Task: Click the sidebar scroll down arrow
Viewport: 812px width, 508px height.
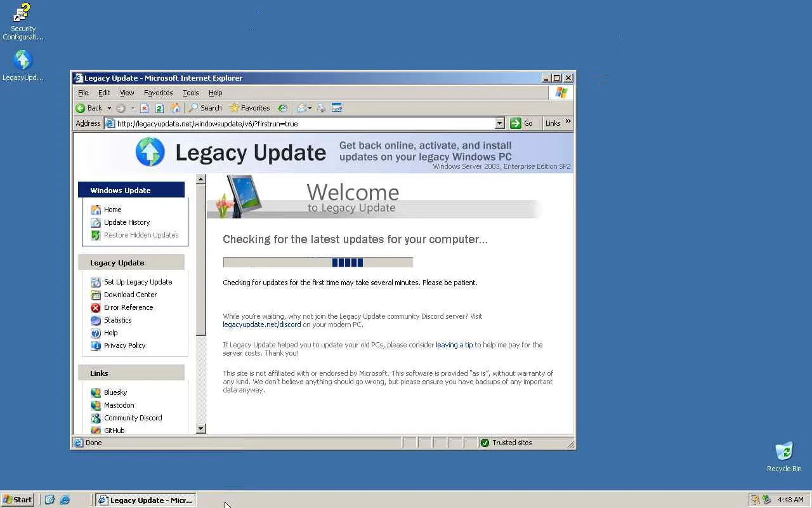Action: 201,429
